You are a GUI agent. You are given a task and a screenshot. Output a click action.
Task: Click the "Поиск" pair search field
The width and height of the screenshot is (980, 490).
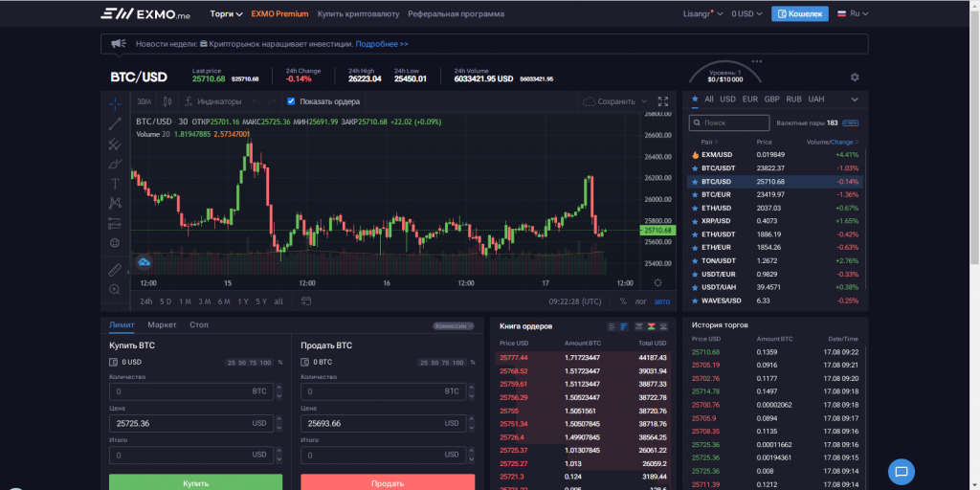pos(730,122)
